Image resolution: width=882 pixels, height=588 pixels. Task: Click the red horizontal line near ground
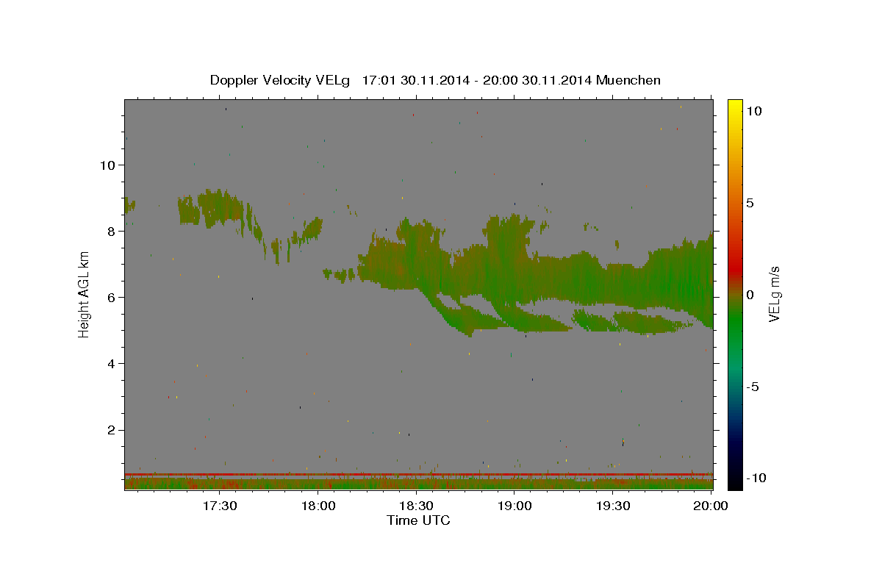(x=418, y=474)
